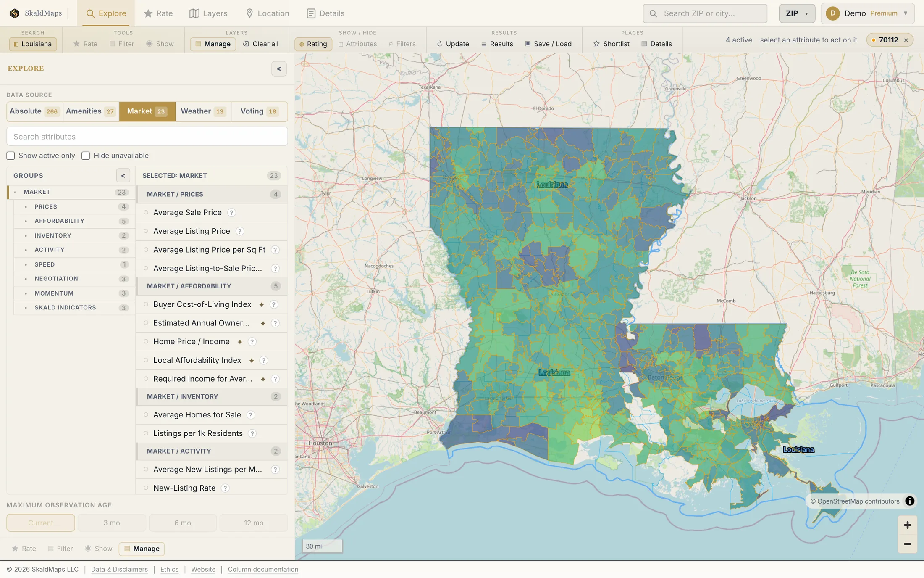
Task: Open help for Local Affordability Index
Action: coord(263,360)
